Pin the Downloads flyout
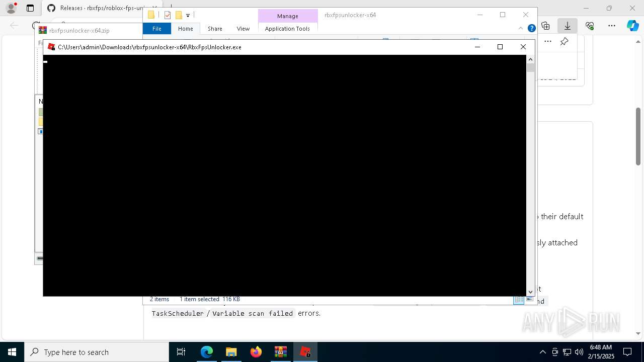Screen dimensions: 644x362 coord(564,42)
